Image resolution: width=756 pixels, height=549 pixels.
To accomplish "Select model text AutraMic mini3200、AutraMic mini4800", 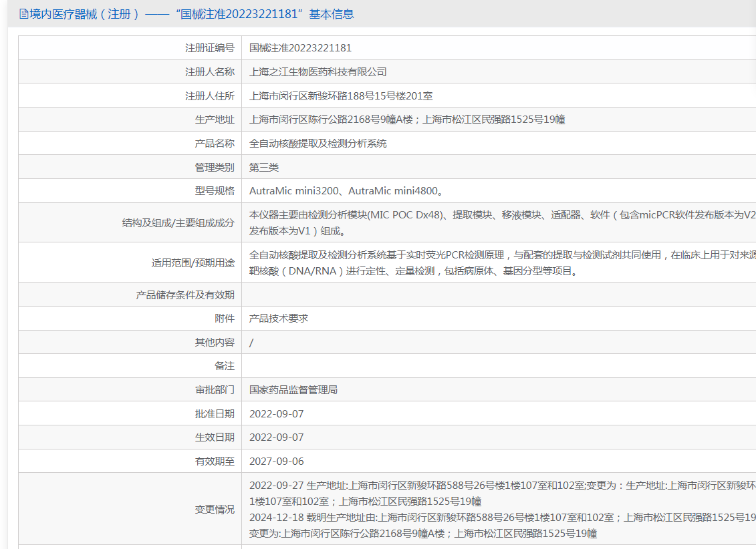I will pyautogui.click(x=346, y=191).
